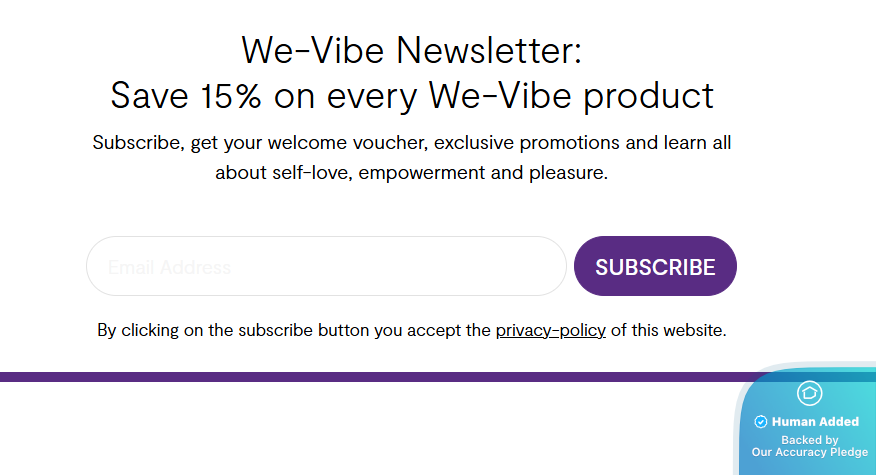This screenshot has width=876, height=475.
Task: Select the "Backed by Our Accuracy Pledge" text
Action: (x=810, y=446)
